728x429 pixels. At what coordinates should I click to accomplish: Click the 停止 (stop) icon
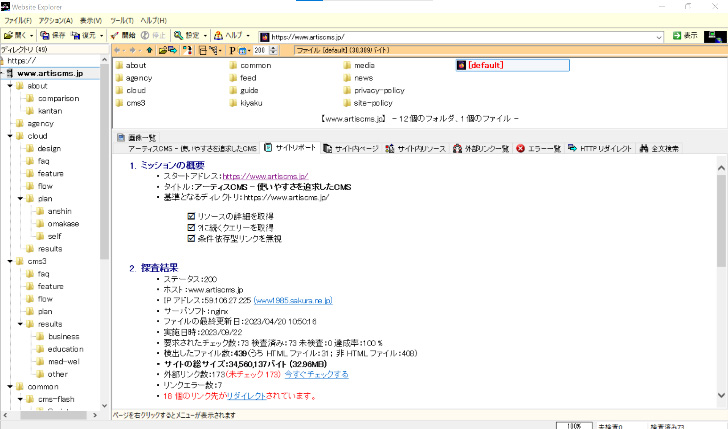click(x=145, y=35)
